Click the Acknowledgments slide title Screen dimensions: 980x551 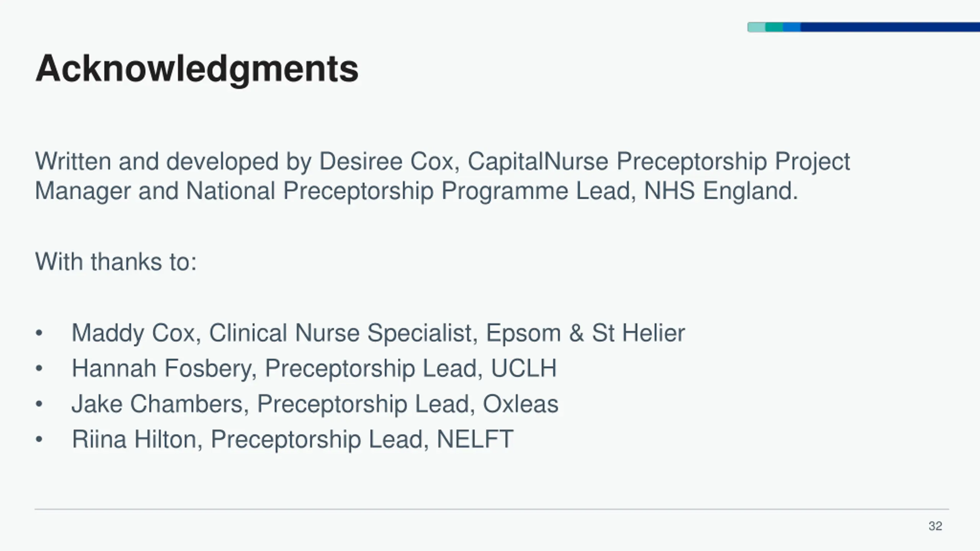coord(197,69)
